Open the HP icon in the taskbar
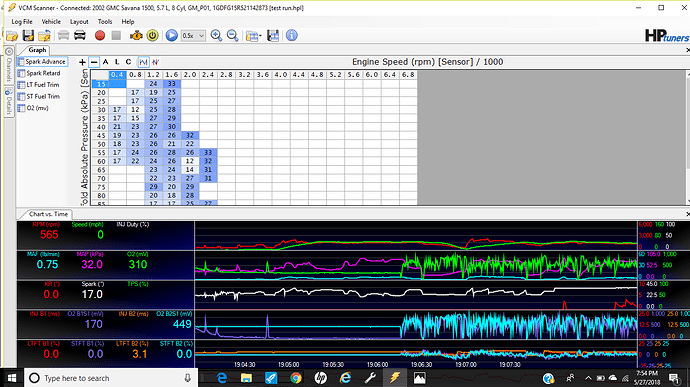 [320, 378]
